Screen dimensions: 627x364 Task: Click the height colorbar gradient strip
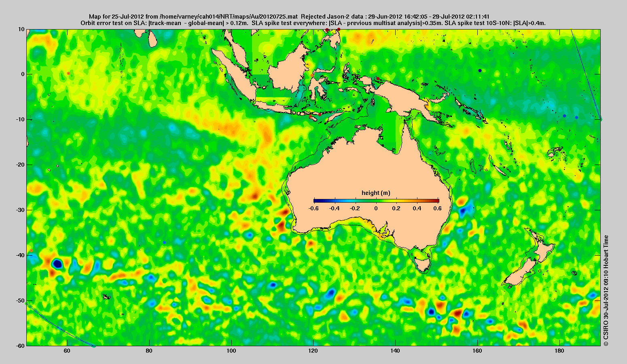(376, 201)
